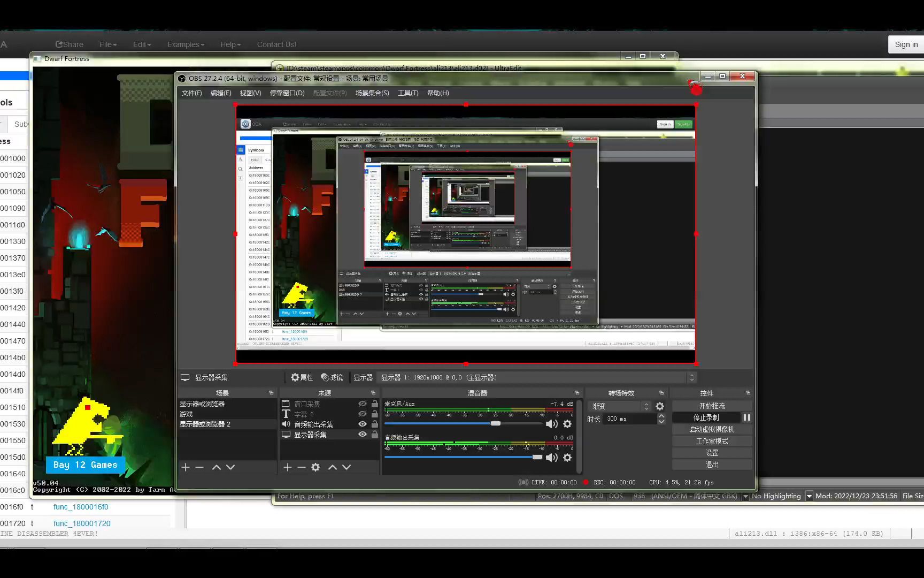The image size is (924, 578).
Task: Move the selected scene up
Action: 217,467
